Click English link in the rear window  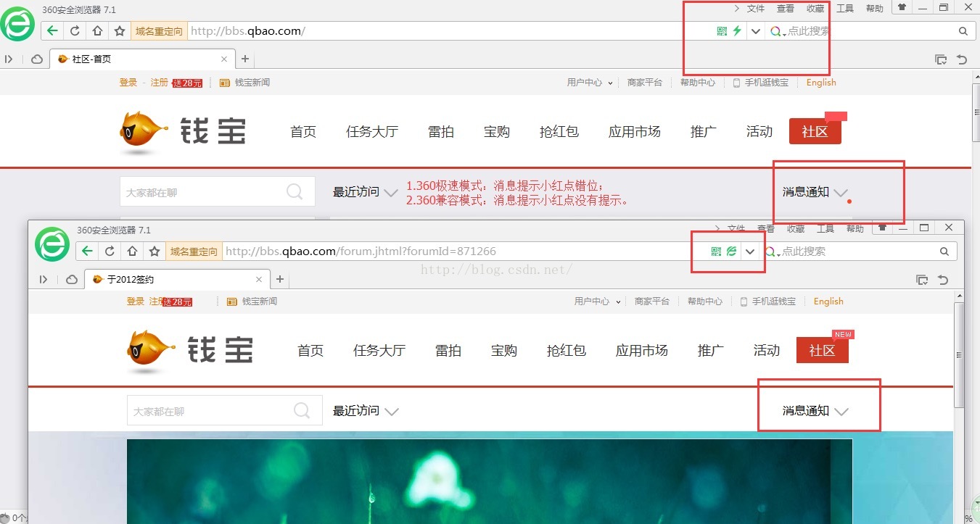(821, 83)
